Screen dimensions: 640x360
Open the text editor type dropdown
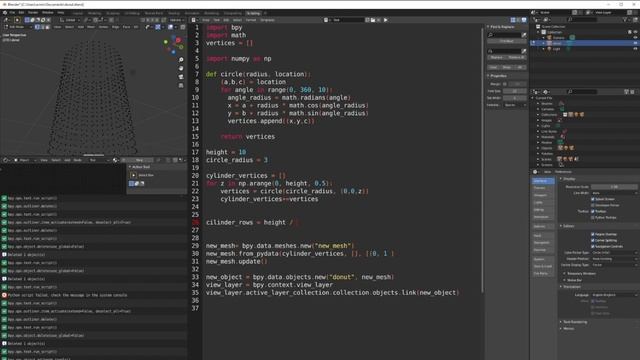tap(195, 20)
